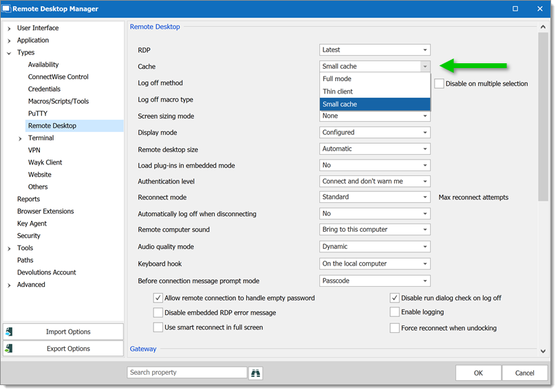Click the scrollbar down arrow

[x=543, y=351]
